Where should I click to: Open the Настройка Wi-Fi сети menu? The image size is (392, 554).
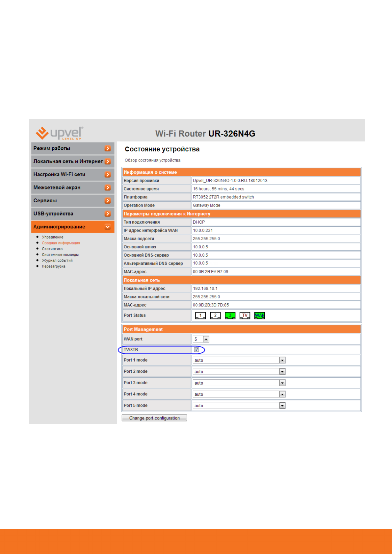pyautogui.click(x=59, y=174)
